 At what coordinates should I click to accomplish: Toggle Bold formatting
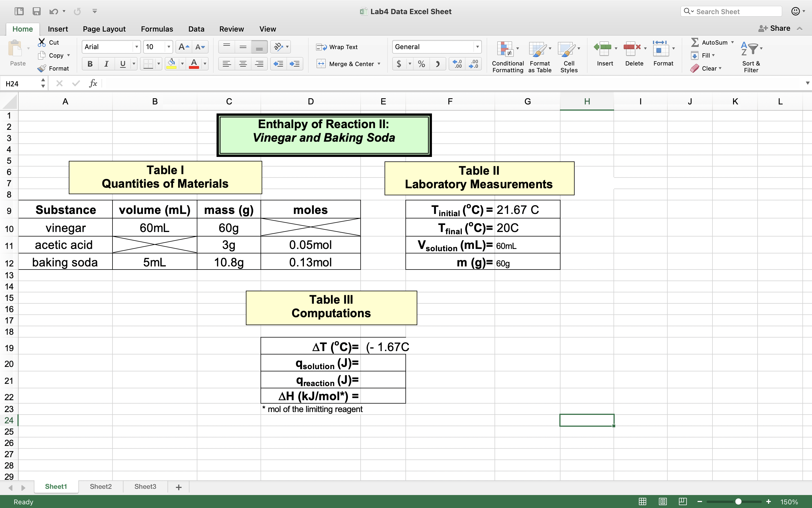coord(90,64)
